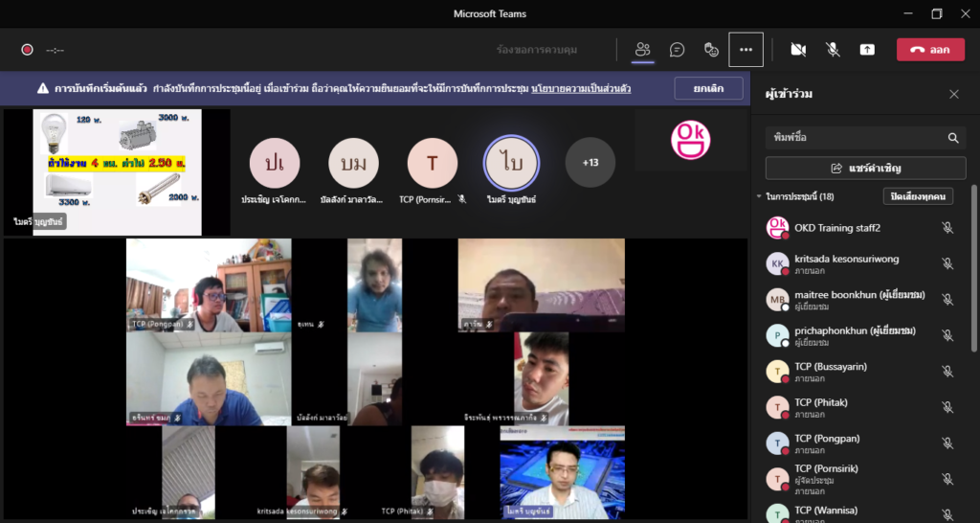Click the large OKD logo self-view tile
The image size is (980, 523).
pos(691,140)
